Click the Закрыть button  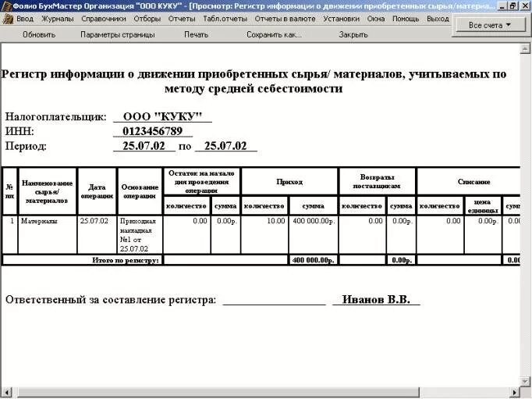pos(353,34)
